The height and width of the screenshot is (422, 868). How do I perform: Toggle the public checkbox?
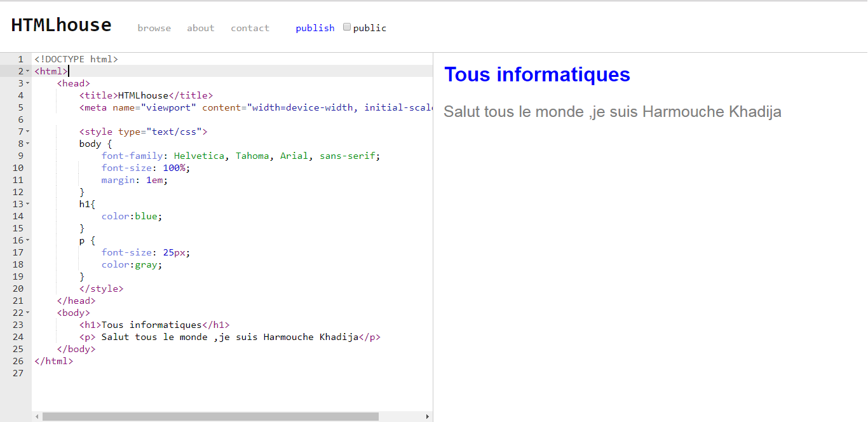click(347, 26)
